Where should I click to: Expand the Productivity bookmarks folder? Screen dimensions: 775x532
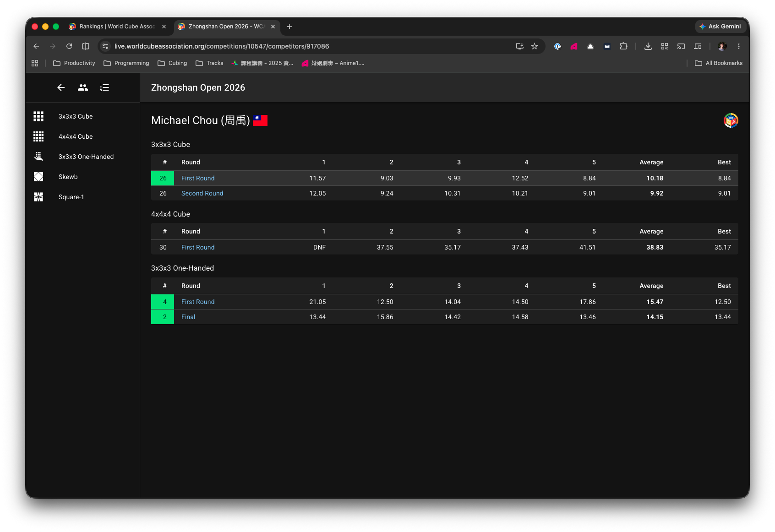point(74,63)
